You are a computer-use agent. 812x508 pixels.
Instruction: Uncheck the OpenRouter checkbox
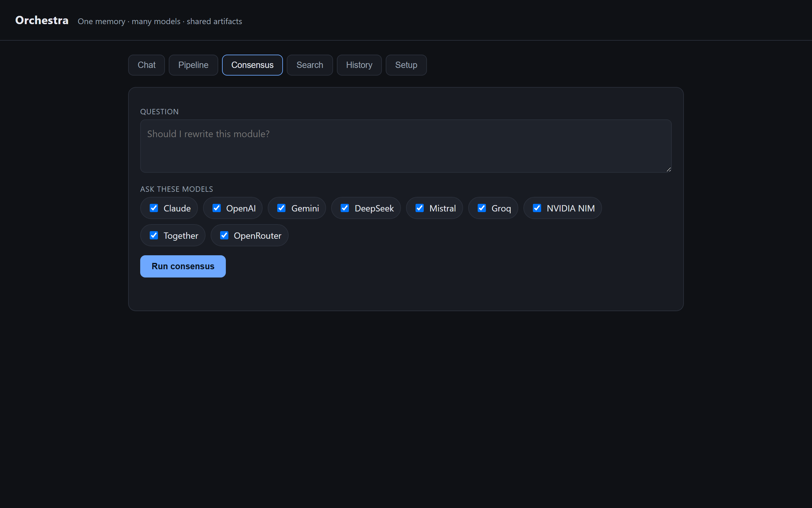[224, 235]
